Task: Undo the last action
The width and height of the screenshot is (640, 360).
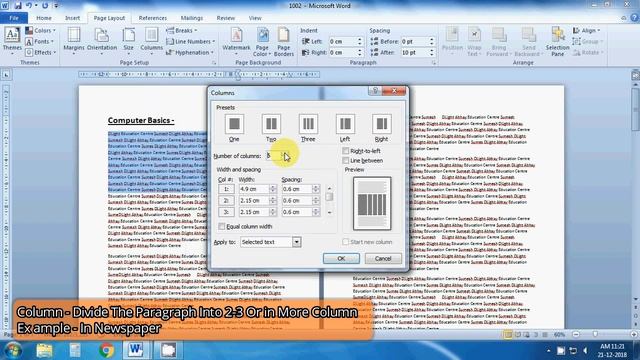Action: [x=29, y=6]
